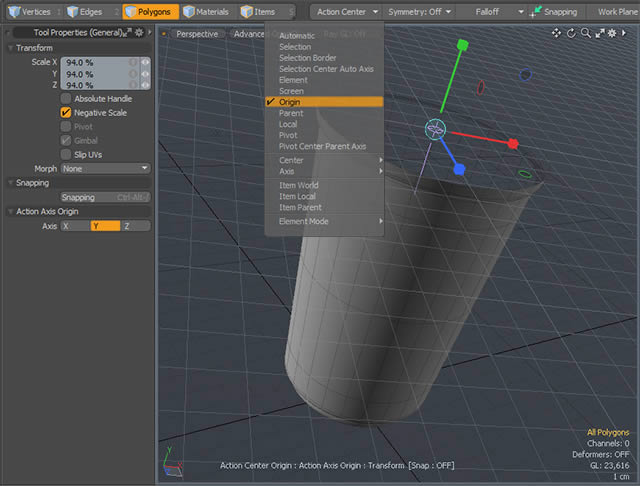Select X axis in Action Axis Origin

[76, 226]
